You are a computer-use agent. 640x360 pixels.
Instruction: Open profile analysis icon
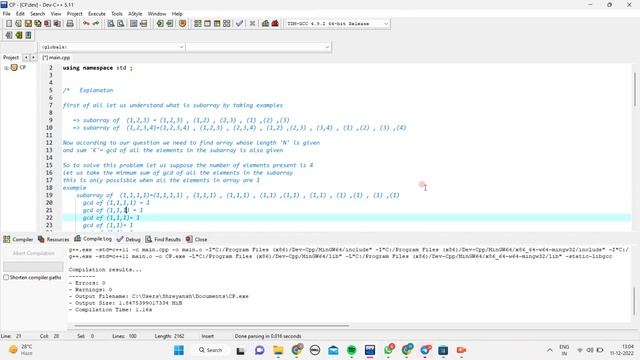tap(265, 24)
